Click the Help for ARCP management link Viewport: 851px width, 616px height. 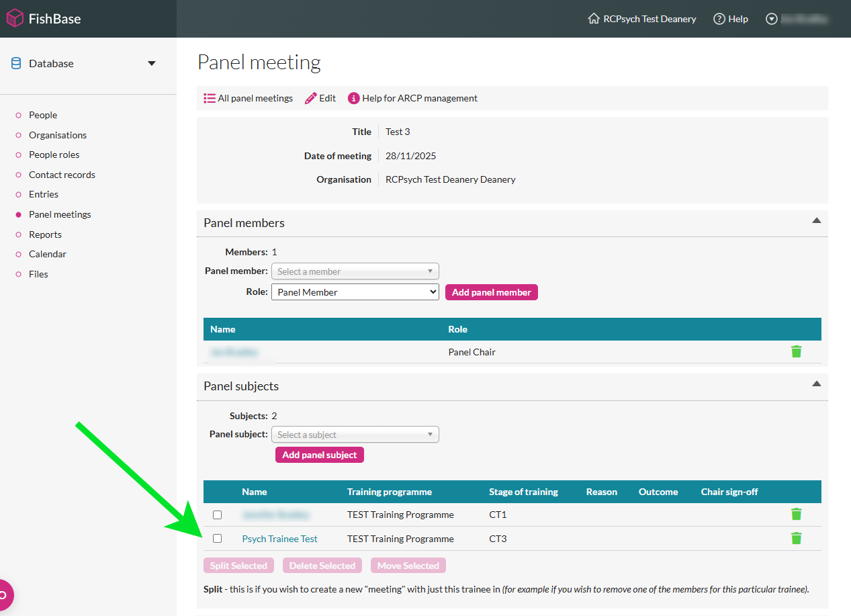tap(420, 98)
